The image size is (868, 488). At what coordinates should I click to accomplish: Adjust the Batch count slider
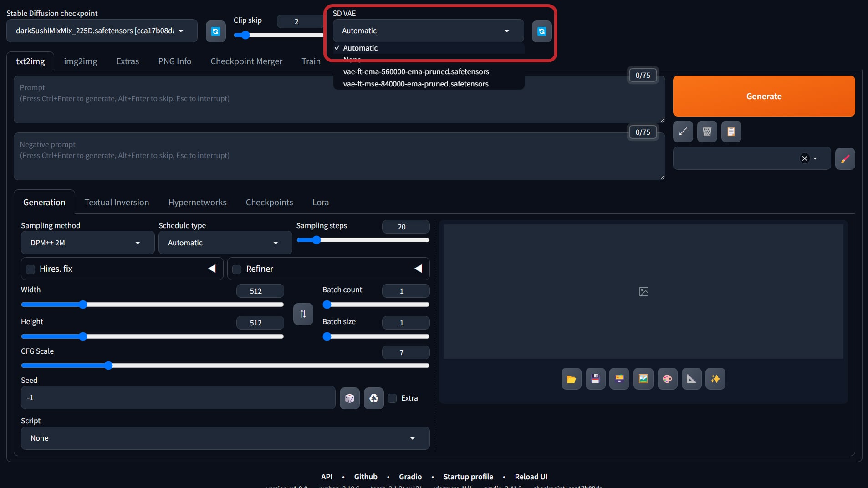[376, 305]
